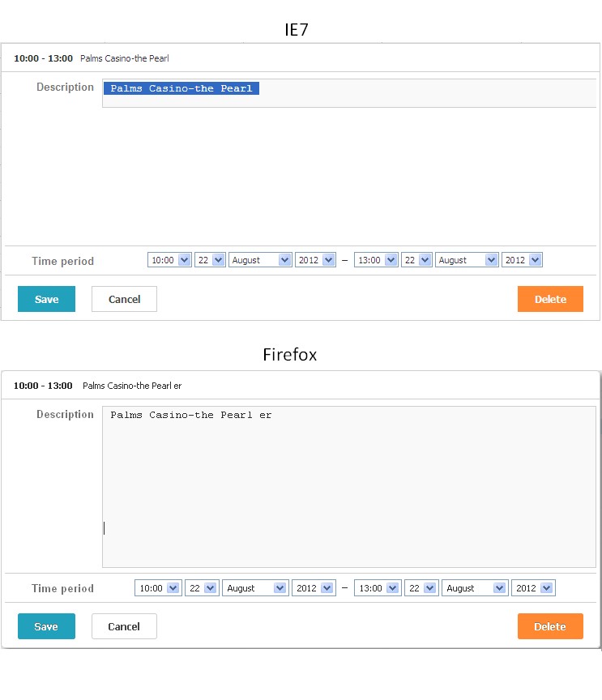Open Firefox start day 22 dropdown

202,588
